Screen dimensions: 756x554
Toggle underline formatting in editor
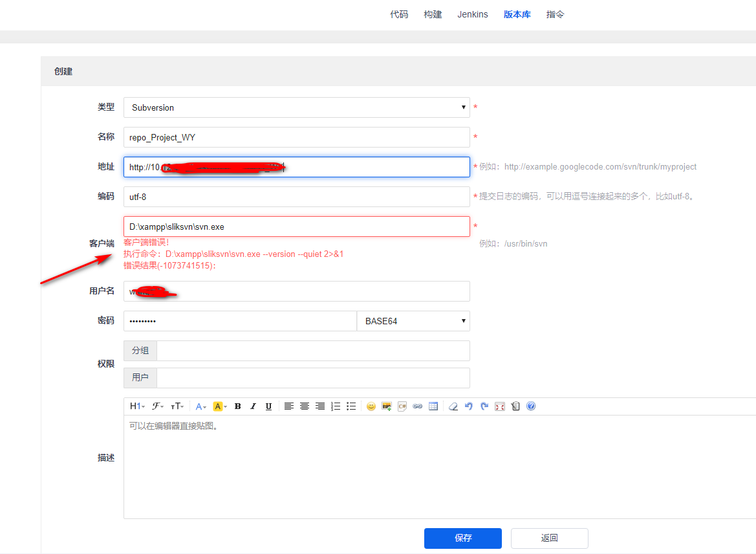268,406
